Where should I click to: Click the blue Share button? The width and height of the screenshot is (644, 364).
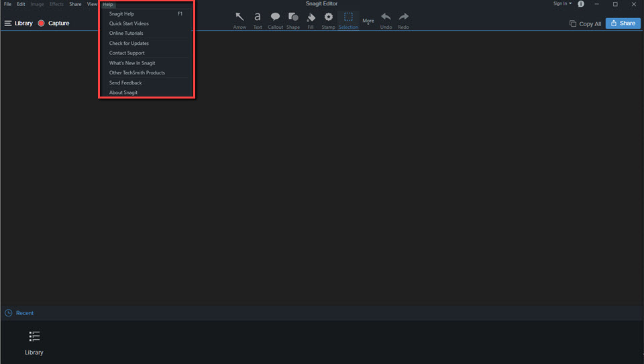click(623, 23)
